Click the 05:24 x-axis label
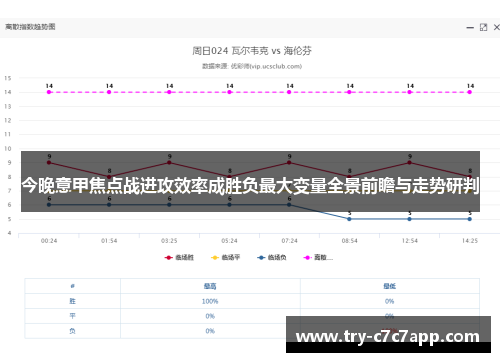The height and width of the screenshot is (362, 500). (x=229, y=241)
